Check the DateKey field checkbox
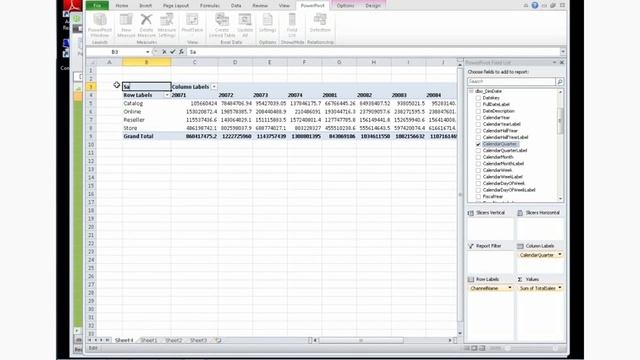The width and height of the screenshot is (640, 360). (x=478, y=98)
